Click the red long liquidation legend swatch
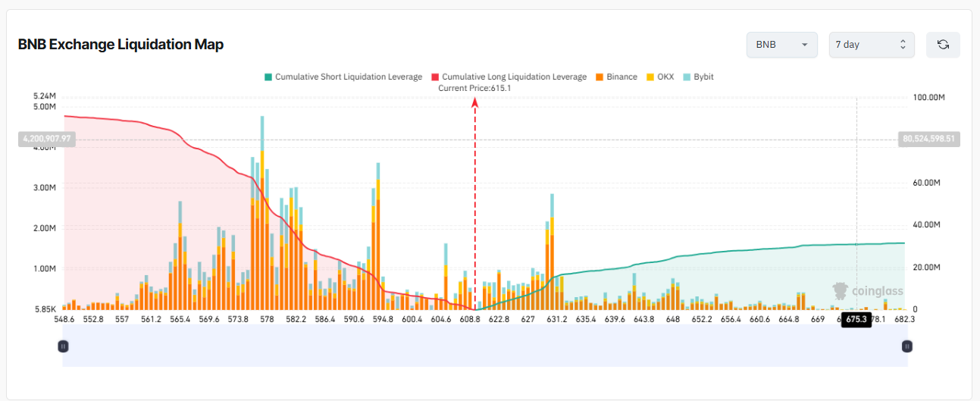 tap(435, 77)
